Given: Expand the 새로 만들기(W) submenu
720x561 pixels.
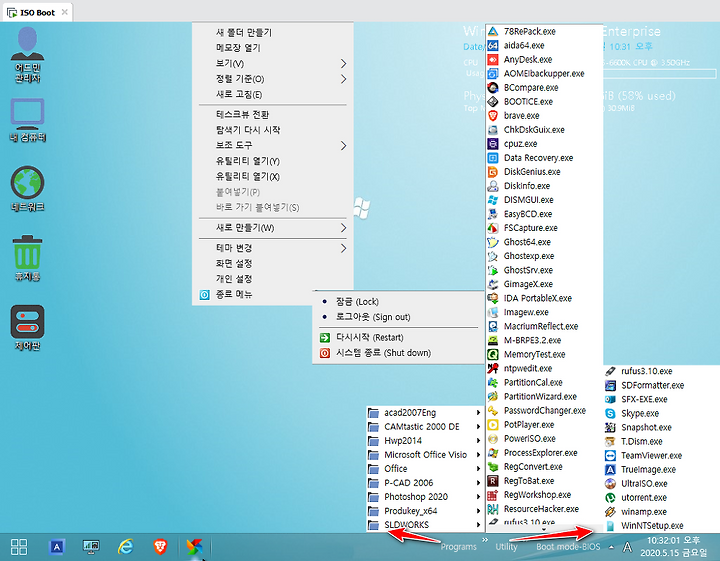Looking at the screenshot, I should click(x=273, y=228).
